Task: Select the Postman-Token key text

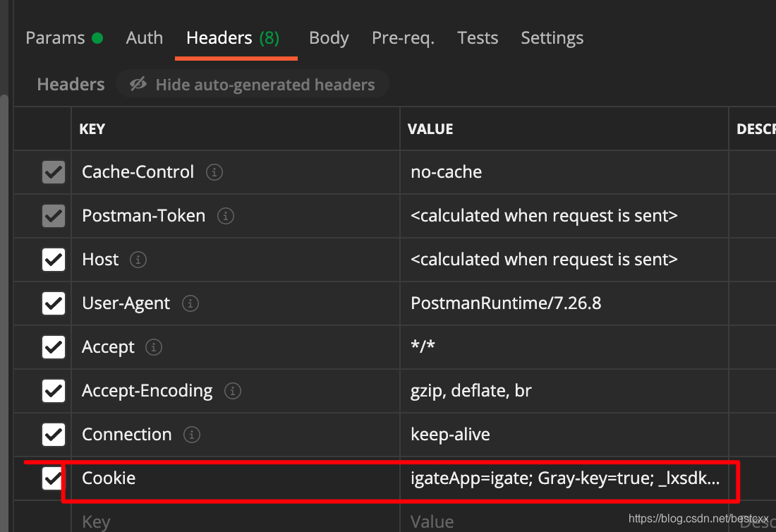Action: tap(143, 216)
